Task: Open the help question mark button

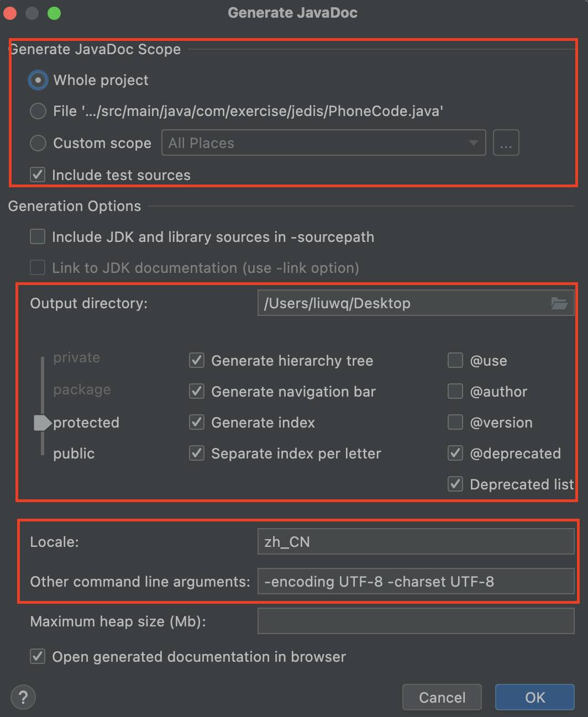Action: [x=23, y=697]
